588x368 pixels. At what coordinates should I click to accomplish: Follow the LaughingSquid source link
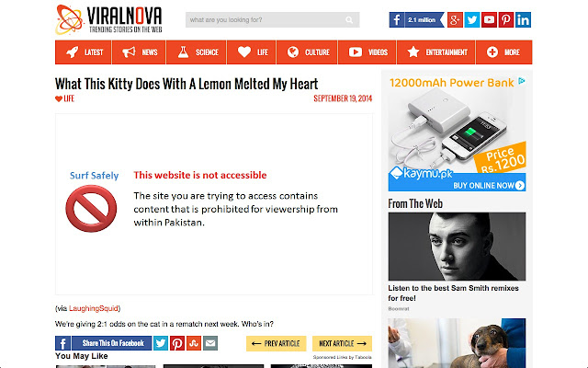(x=94, y=308)
